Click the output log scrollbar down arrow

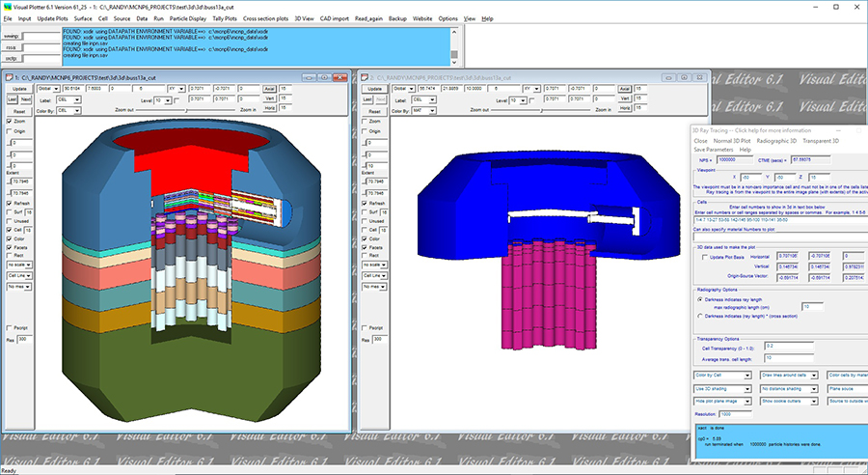(454, 62)
